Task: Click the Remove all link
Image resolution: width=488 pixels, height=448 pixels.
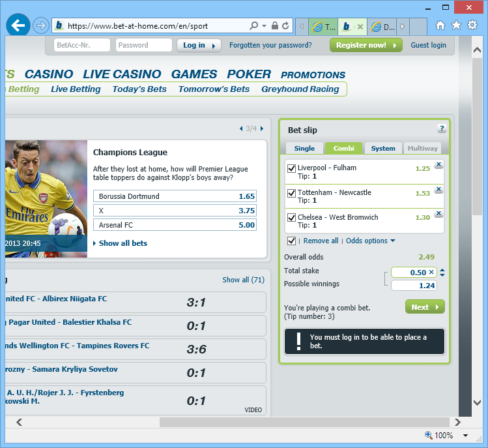Action: (321, 241)
